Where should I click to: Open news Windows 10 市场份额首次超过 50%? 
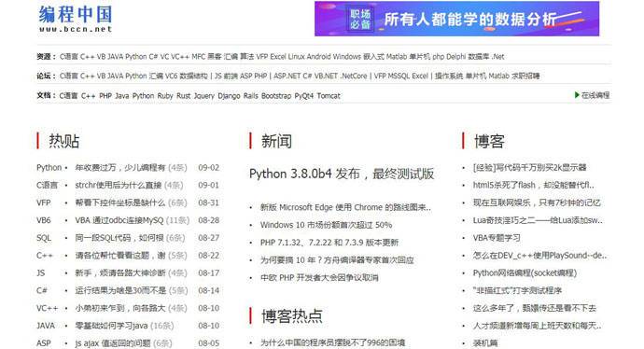point(326,225)
